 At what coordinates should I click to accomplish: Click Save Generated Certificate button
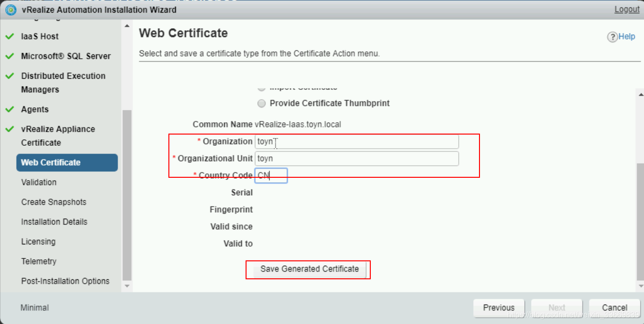tap(309, 269)
